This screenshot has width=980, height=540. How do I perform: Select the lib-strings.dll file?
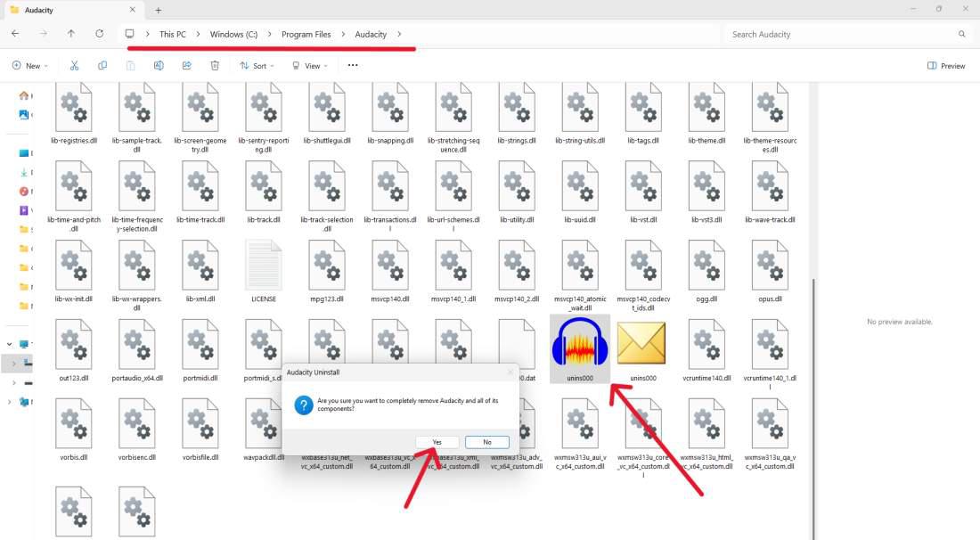(516, 114)
